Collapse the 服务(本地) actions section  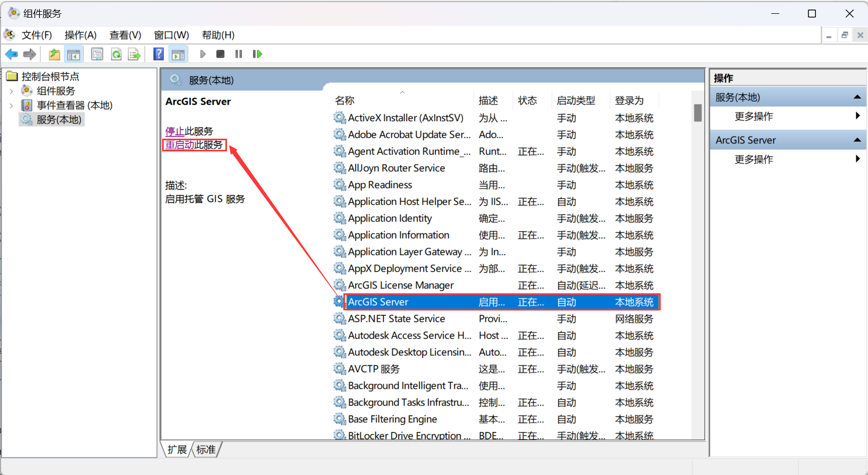857,97
